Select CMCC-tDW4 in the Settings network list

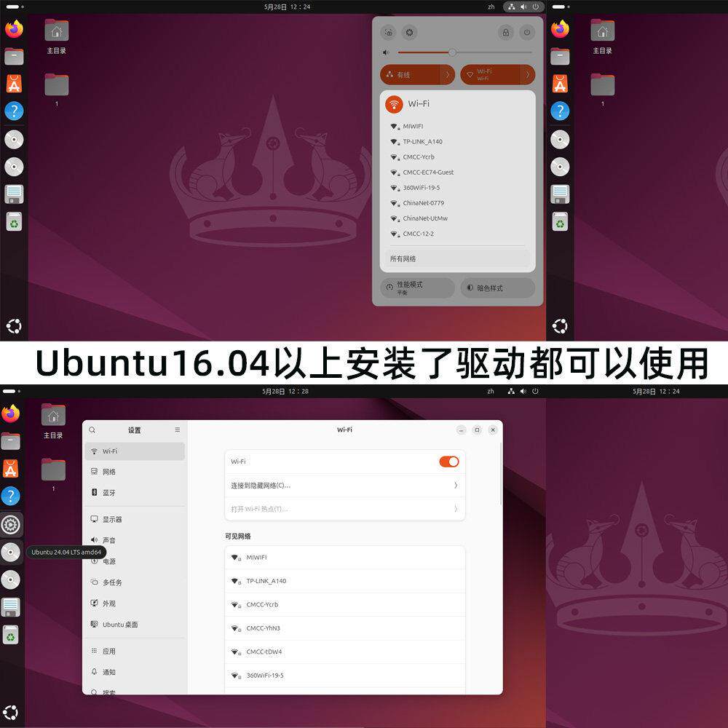345,652
